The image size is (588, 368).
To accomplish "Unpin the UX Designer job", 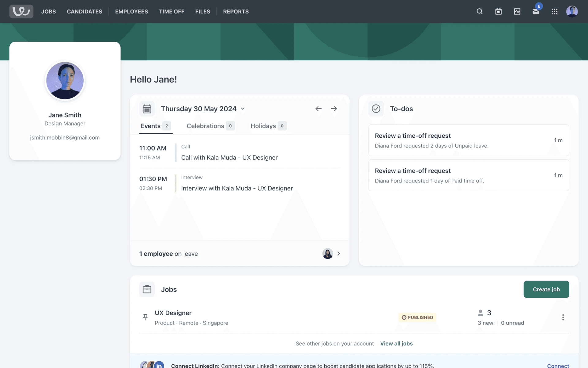I will tap(145, 317).
